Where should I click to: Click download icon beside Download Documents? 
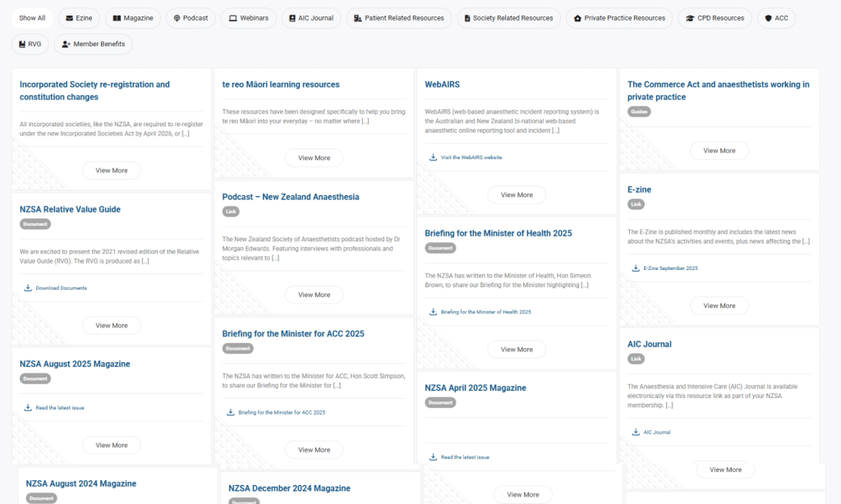point(28,288)
